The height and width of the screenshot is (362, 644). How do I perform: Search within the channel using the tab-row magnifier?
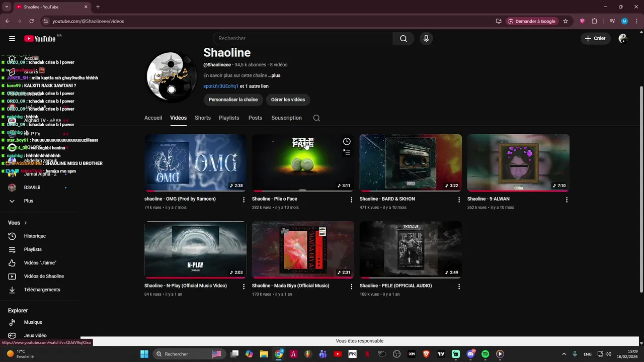(x=316, y=118)
